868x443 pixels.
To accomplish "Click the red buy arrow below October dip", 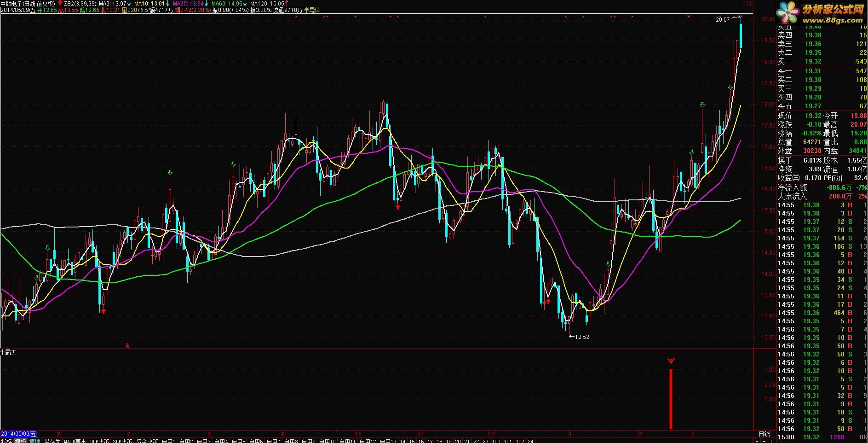I will 398,207.
